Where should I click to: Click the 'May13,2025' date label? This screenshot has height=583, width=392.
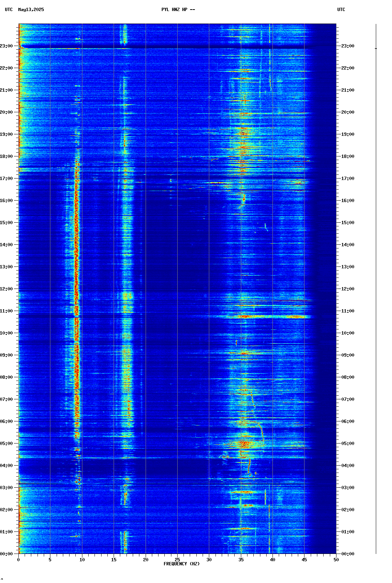[x=31, y=10]
